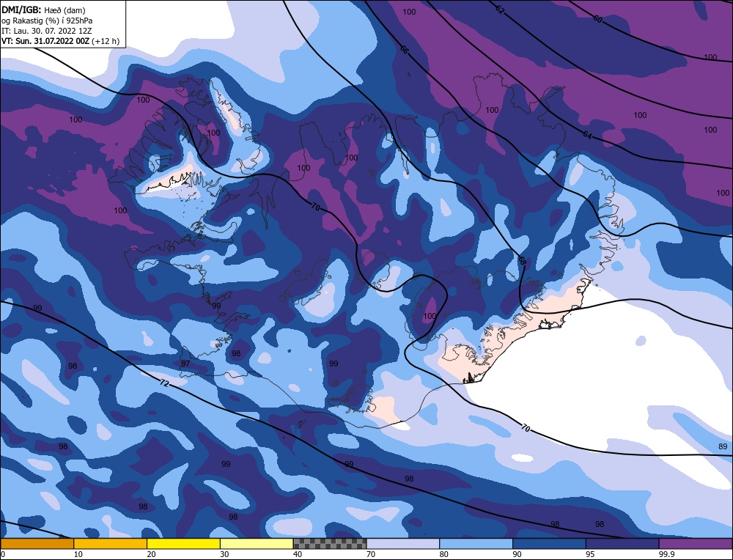Click the '99.9' tick label on the color scale

tap(666, 554)
